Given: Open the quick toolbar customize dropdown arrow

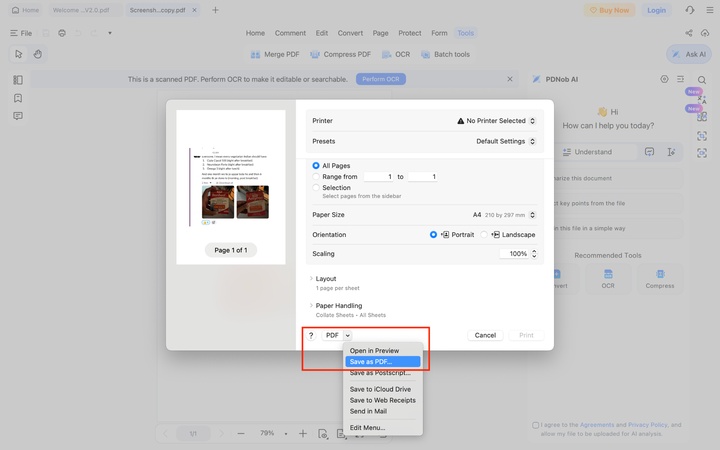Looking at the screenshot, I should (110, 33).
